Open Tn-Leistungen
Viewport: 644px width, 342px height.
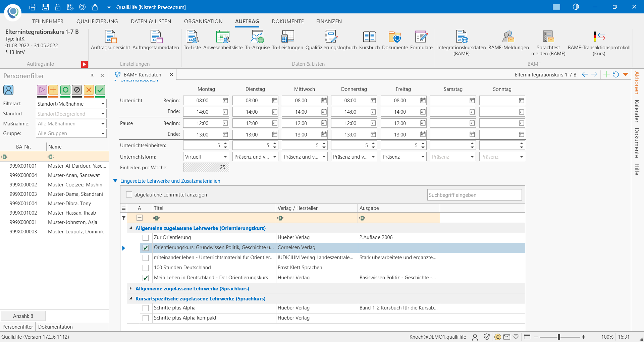click(x=287, y=40)
